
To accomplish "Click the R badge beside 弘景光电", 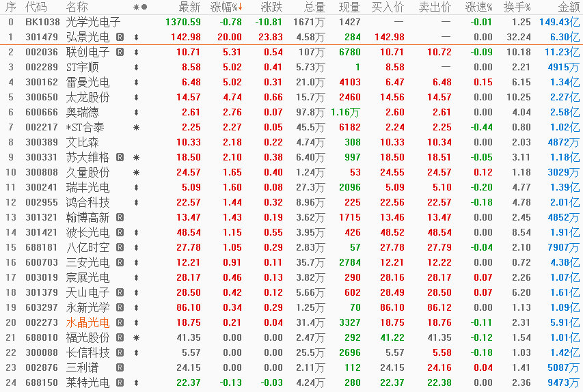I will click(x=120, y=37).
